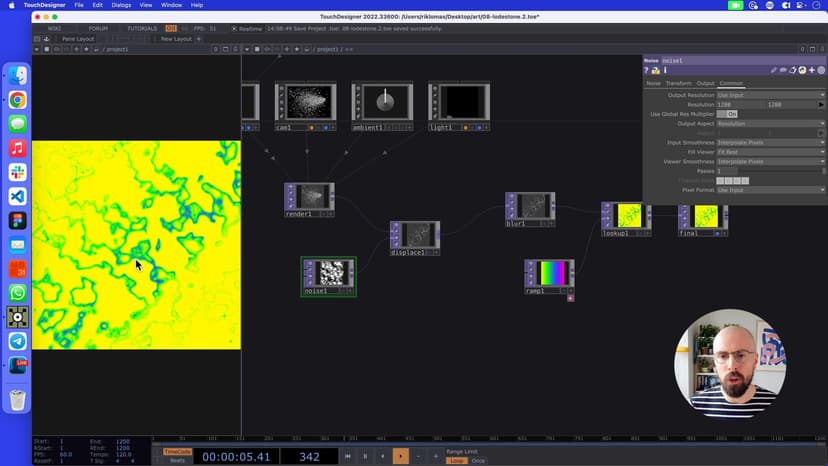828x466 pixels.
Task: Open the operator help question mark icon
Action: coord(647,70)
